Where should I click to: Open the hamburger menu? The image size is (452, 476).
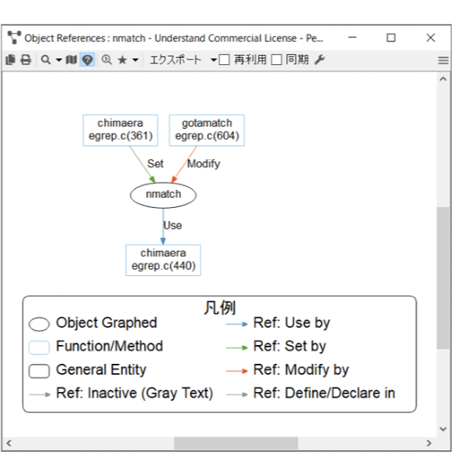click(x=443, y=60)
